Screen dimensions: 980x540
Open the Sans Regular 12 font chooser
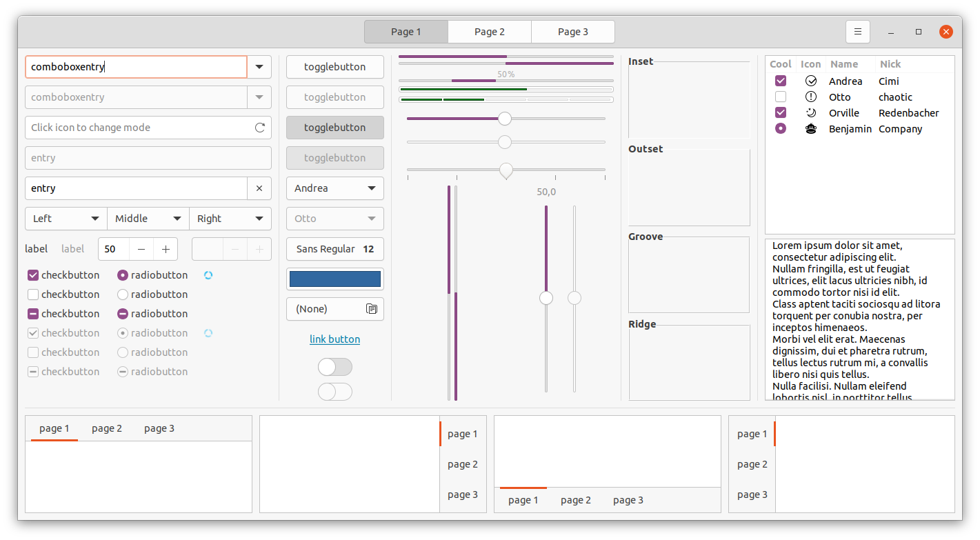point(335,249)
